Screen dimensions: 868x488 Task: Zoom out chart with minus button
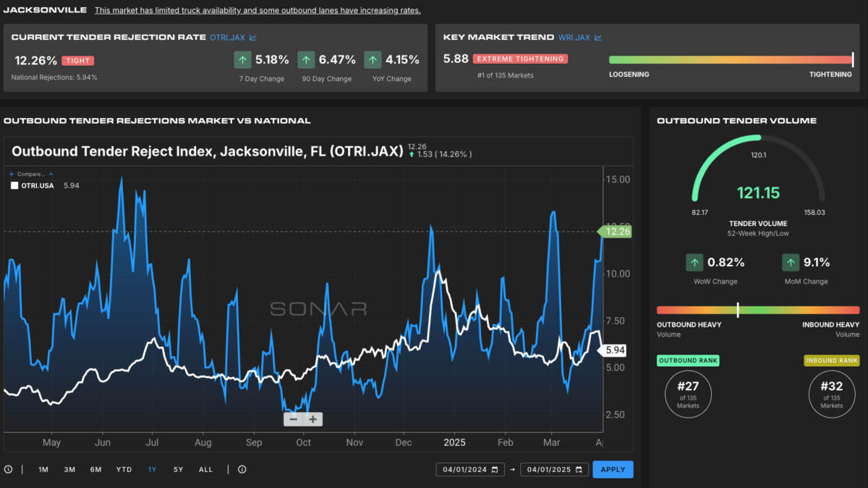[x=293, y=419]
